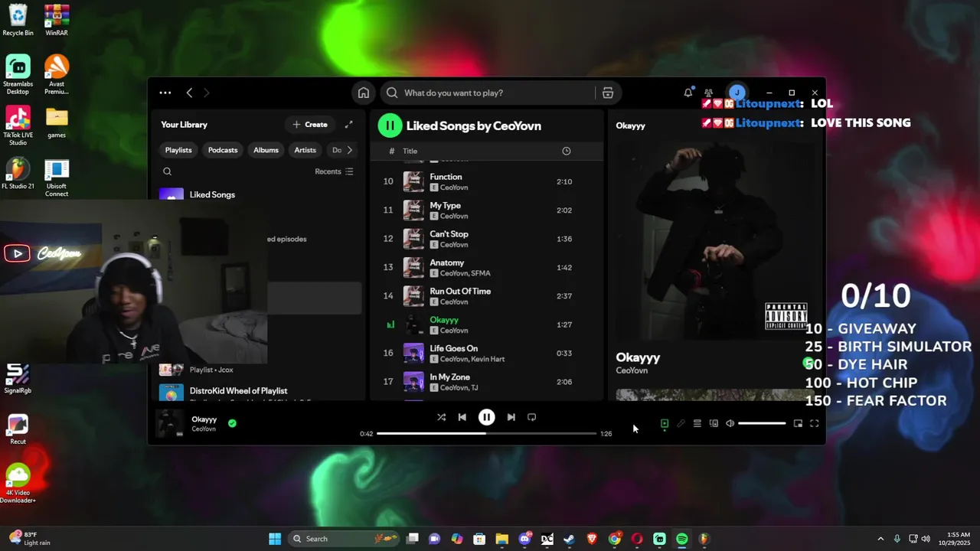
Task: Click the Okayyy album art in player bar
Action: [171, 423]
